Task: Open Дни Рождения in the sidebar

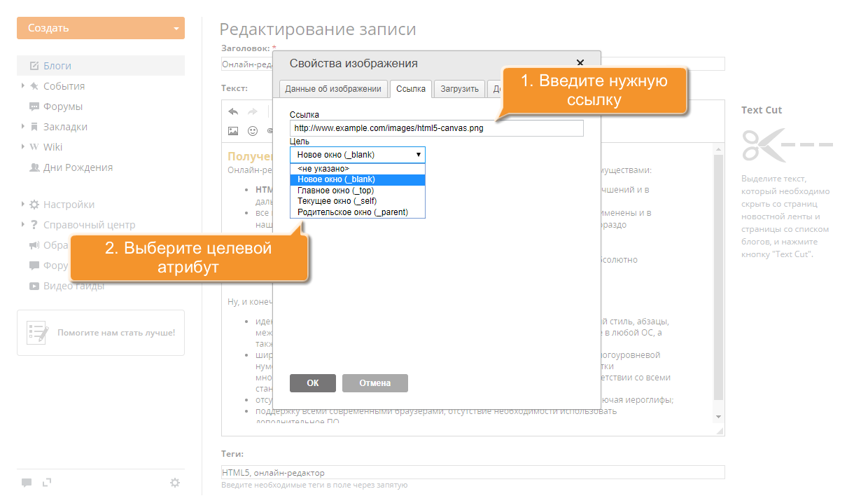Action: click(78, 167)
